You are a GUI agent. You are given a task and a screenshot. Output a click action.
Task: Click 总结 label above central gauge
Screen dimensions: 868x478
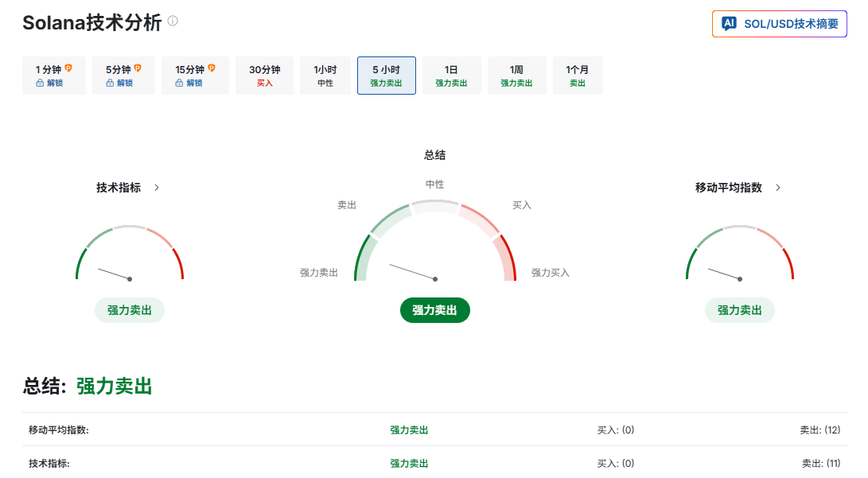[434, 155]
